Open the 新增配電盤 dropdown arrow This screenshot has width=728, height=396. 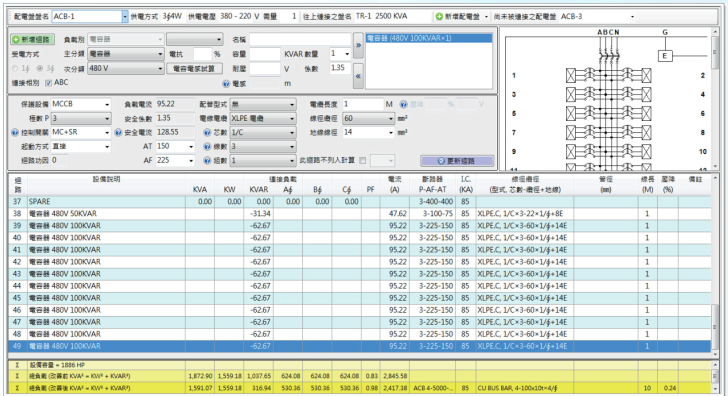click(486, 17)
